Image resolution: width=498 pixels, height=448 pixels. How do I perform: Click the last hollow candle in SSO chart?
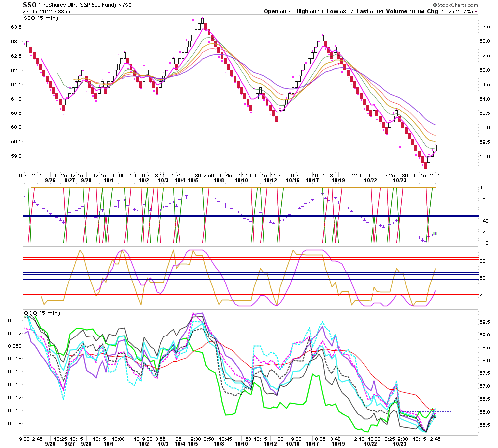click(x=435, y=148)
